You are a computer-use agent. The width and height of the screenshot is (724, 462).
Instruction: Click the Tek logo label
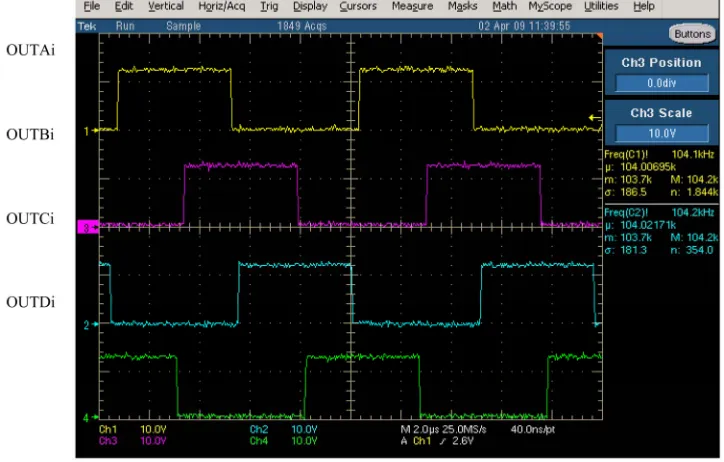coord(87,26)
